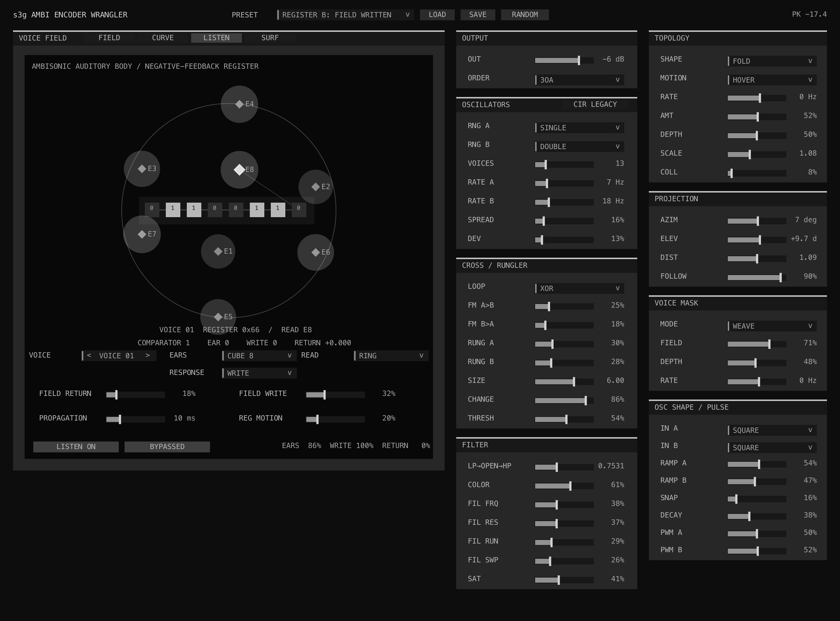The height and width of the screenshot is (621, 840).
Task: Toggle second register bit showing 1
Action: click(x=173, y=210)
